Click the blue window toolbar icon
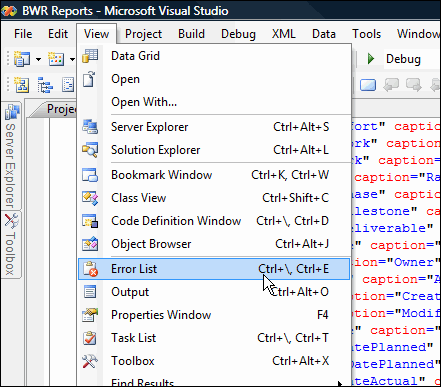 click(x=368, y=85)
